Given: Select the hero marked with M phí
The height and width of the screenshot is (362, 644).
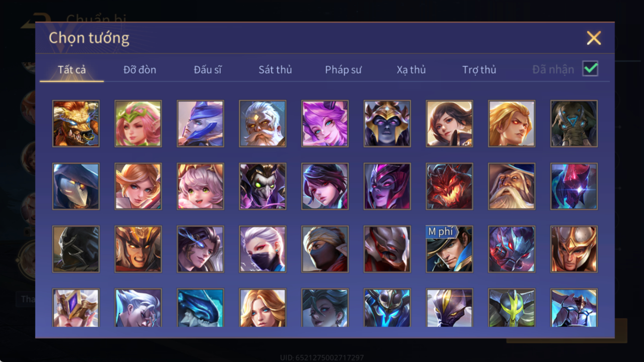Looking at the screenshot, I should pos(449,249).
